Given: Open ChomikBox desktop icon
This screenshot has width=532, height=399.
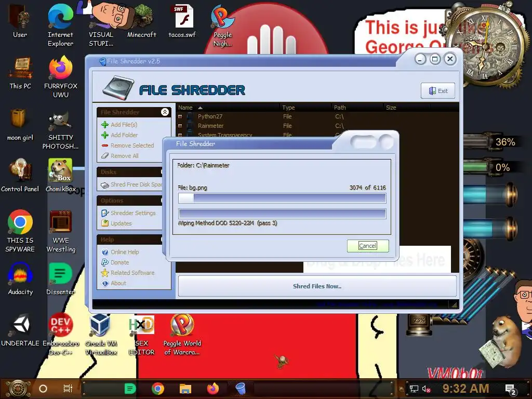Looking at the screenshot, I should 60,176.
